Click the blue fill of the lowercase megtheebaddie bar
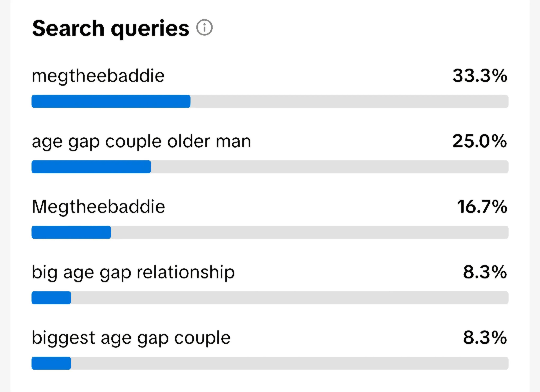 [111, 101]
